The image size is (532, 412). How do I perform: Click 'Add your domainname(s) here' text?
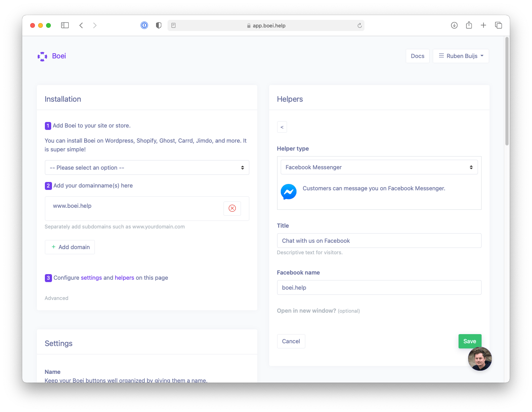(x=93, y=186)
